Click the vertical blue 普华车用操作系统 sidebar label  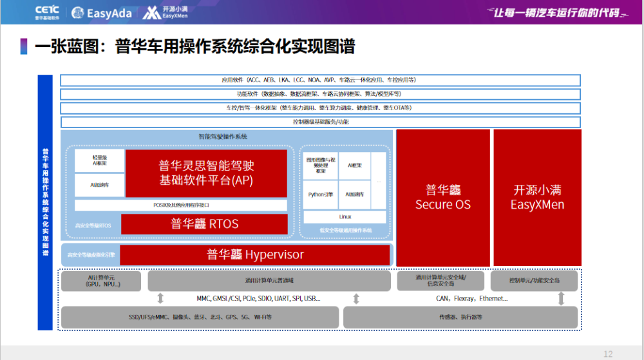coord(45,202)
